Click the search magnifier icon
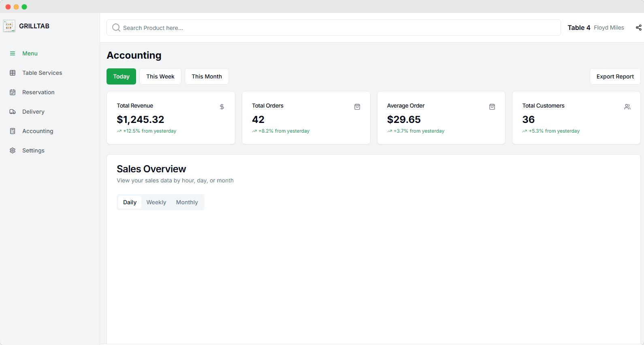 coord(116,28)
